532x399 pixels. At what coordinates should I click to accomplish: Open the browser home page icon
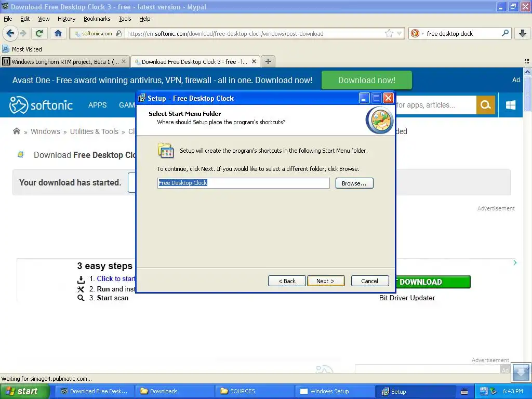pos(58,33)
